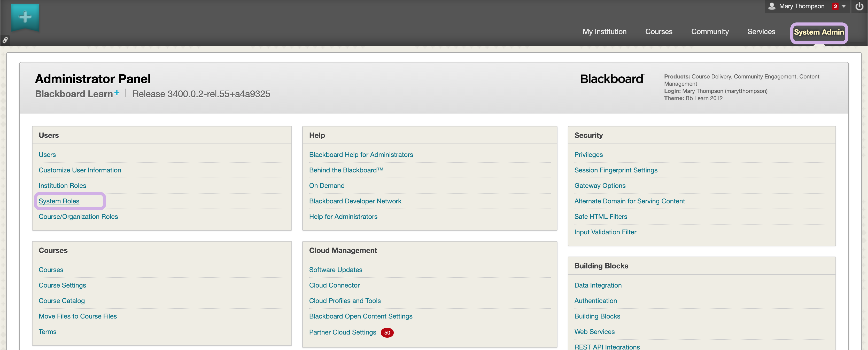Expand the user menu dropdown arrow
868x350 pixels.
844,6
